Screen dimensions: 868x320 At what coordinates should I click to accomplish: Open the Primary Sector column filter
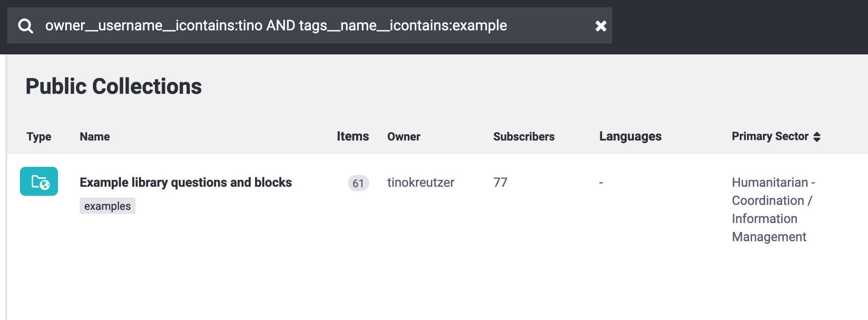770,136
